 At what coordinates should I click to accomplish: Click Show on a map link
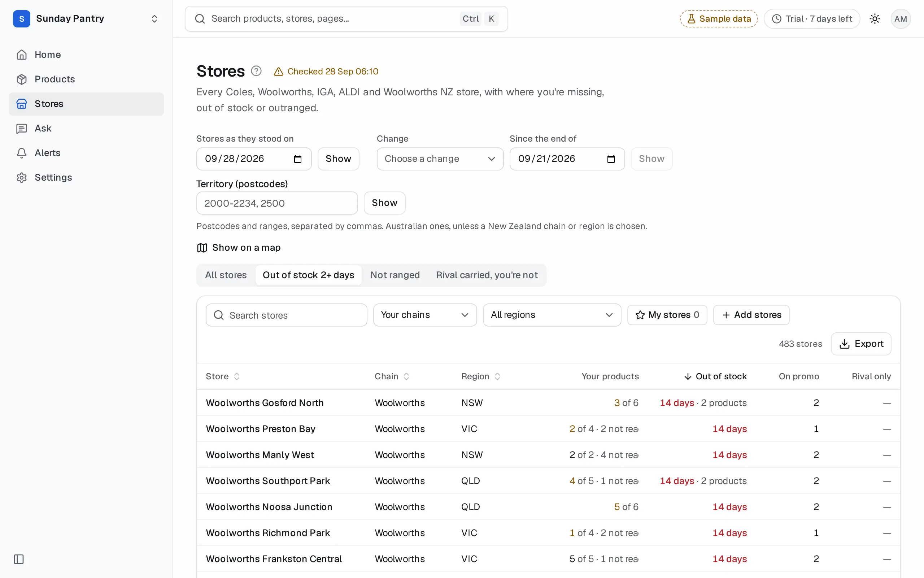click(239, 248)
